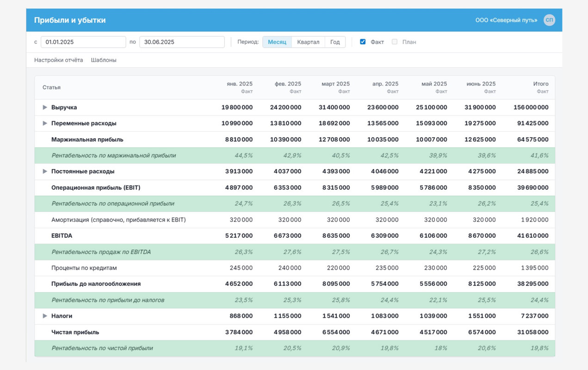Click the end date field 30.06.2025
This screenshot has height=370, width=588.
[182, 42]
